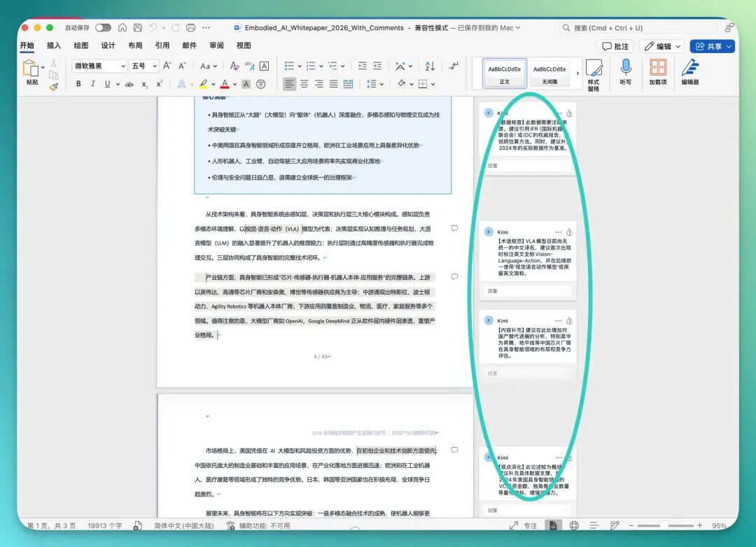The image size is (756, 547).
Task: Toggle Superscript formatting
Action: coord(159,84)
